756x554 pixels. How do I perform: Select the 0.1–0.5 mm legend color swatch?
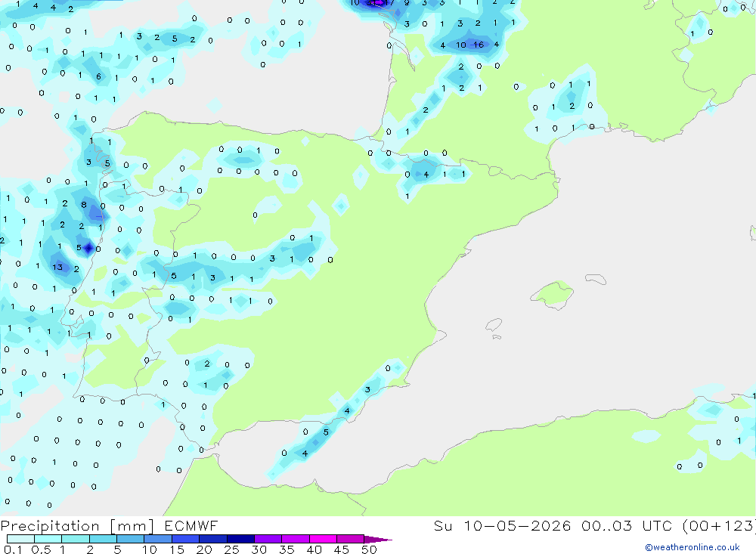click(x=20, y=539)
